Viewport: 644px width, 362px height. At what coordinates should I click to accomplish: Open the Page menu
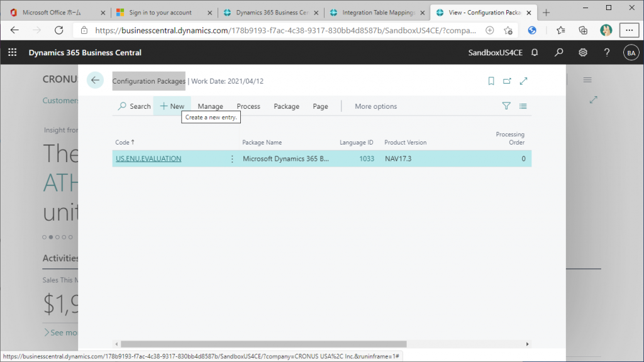[320, 106]
